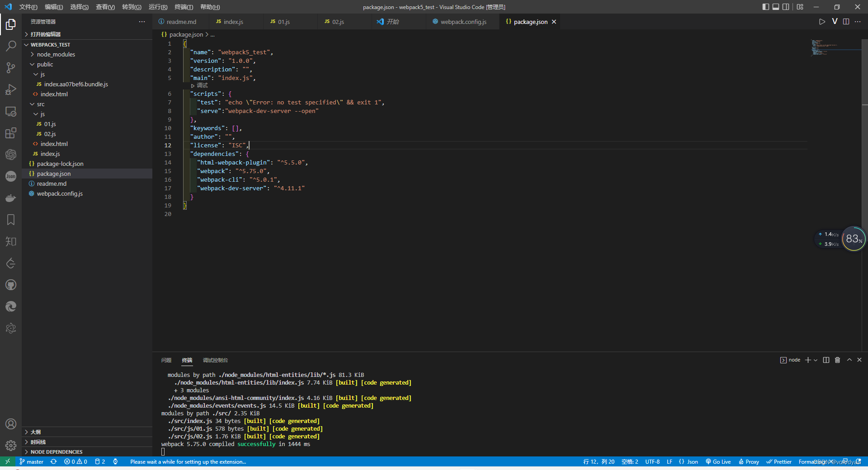Start Go Live server from status bar

[x=718, y=461]
